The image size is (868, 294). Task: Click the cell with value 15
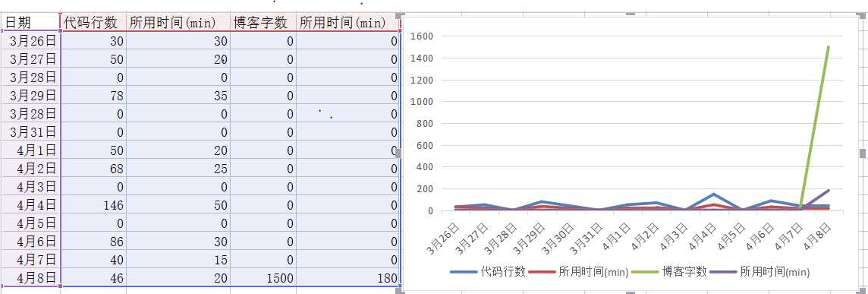coord(178,260)
